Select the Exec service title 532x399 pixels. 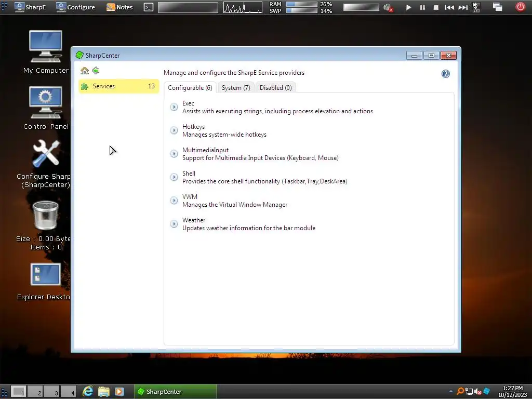pyautogui.click(x=188, y=103)
